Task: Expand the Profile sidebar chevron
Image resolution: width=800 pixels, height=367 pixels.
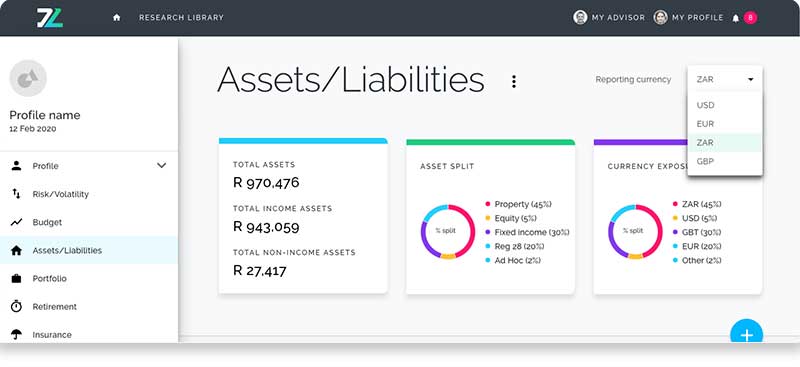Action: tap(162, 165)
